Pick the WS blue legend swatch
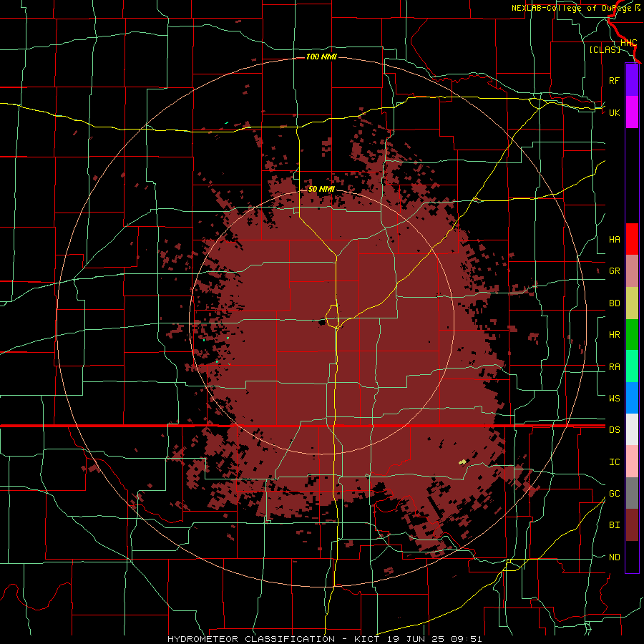The image size is (644, 644). [x=632, y=398]
